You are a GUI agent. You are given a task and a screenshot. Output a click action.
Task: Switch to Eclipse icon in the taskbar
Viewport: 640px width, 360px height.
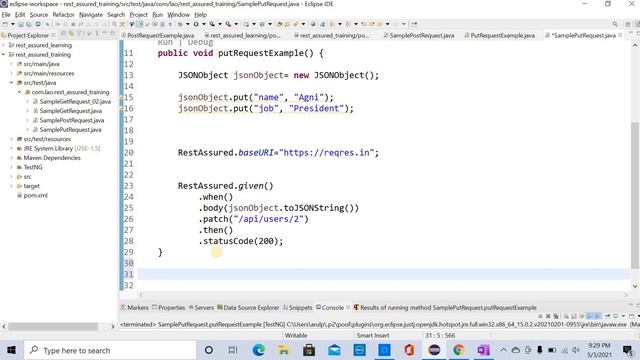(434, 350)
